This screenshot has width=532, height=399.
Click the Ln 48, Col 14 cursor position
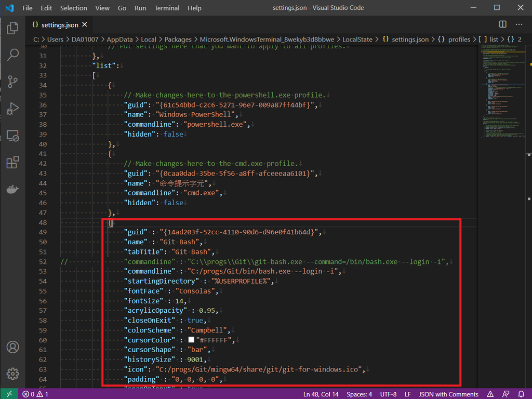click(321, 394)
